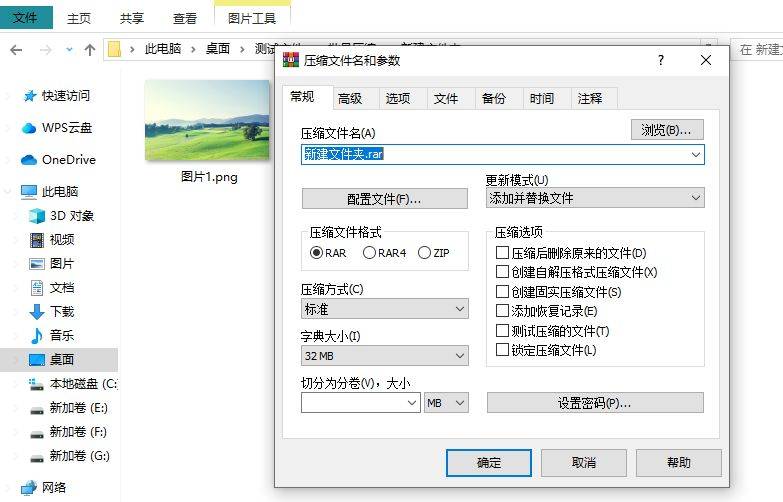783x502 pixels.
Task: Expand the 此电脑 breadcrumb chevron
Action: (x=193, y=49)
